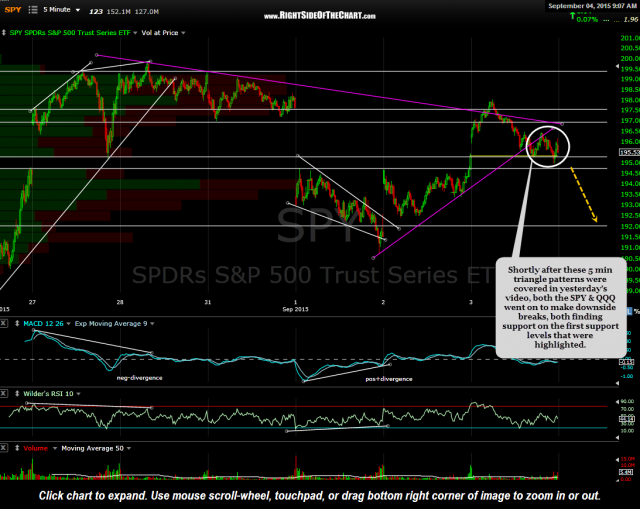The height and width of the screenshot is (509, 640).
Task: Click the move arrows icon in MACD panel
Action: (x=17, y=323)
